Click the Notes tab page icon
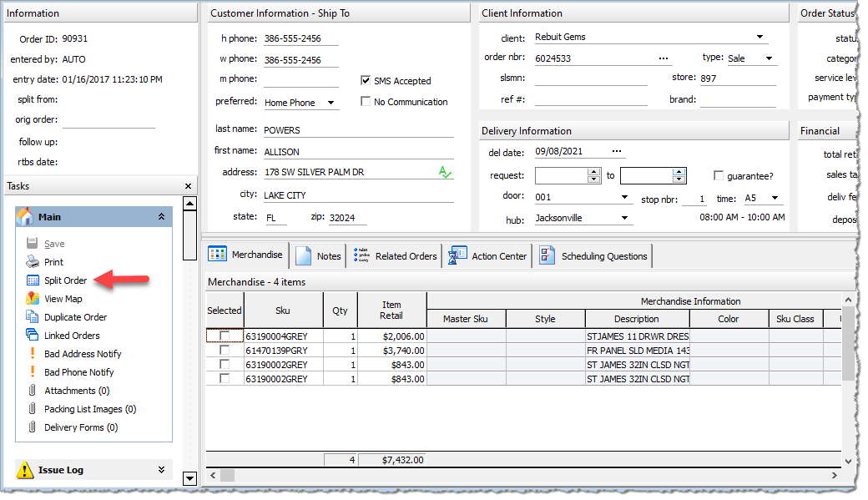Viewport: 868px width, 500px height. 303,255
